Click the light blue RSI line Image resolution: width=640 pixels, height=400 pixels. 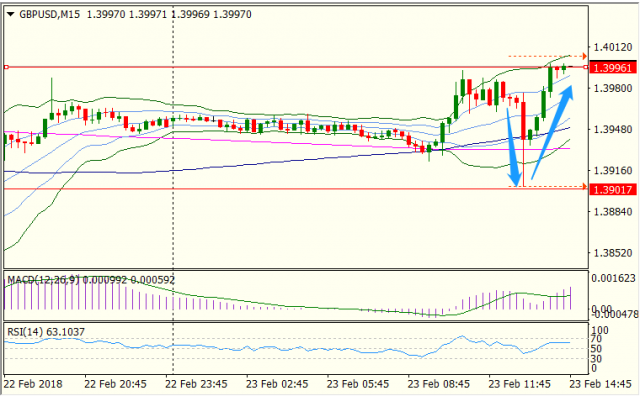pos(300,347)
